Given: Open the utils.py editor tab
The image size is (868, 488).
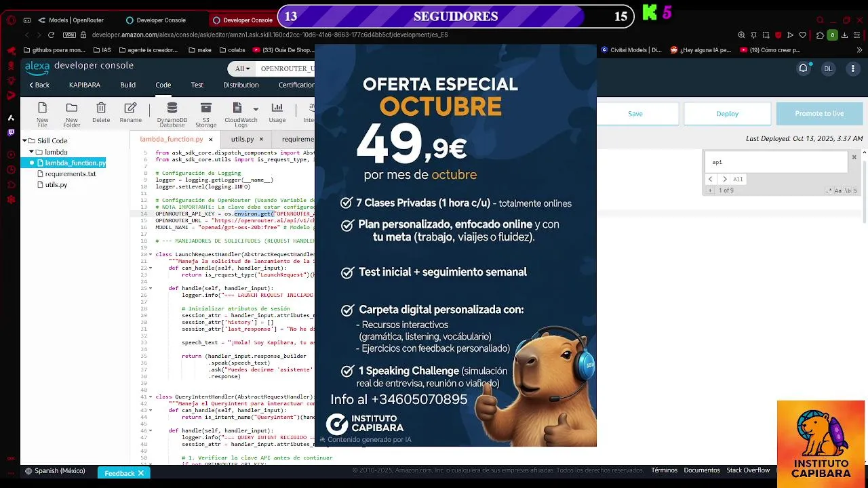Looking at the screenshot, I should click(x=242, y=139).
